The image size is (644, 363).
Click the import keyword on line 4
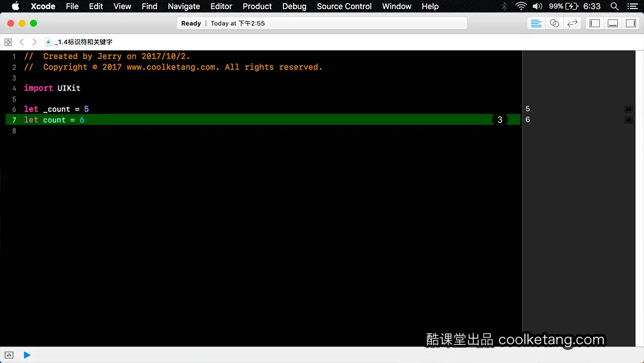coord(38,88)
